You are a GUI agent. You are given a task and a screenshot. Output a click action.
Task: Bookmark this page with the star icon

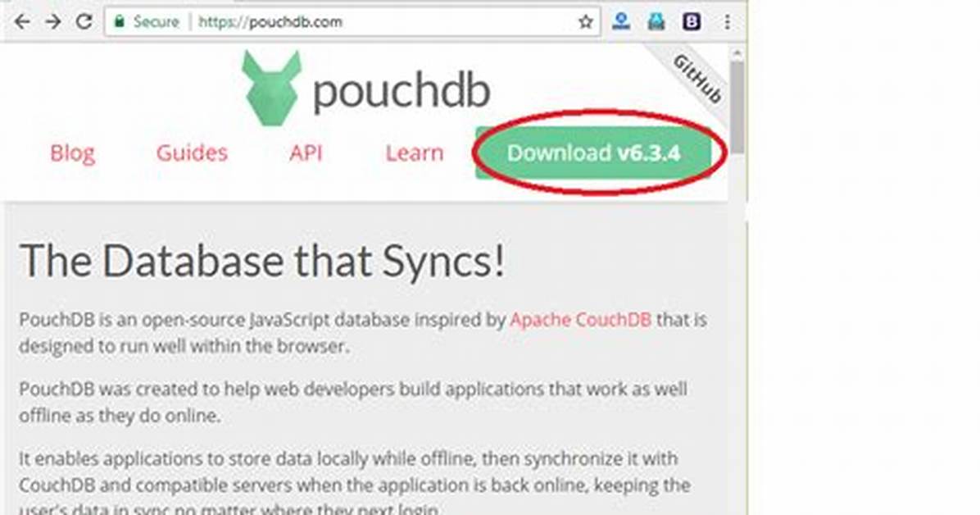click(585, 22)
